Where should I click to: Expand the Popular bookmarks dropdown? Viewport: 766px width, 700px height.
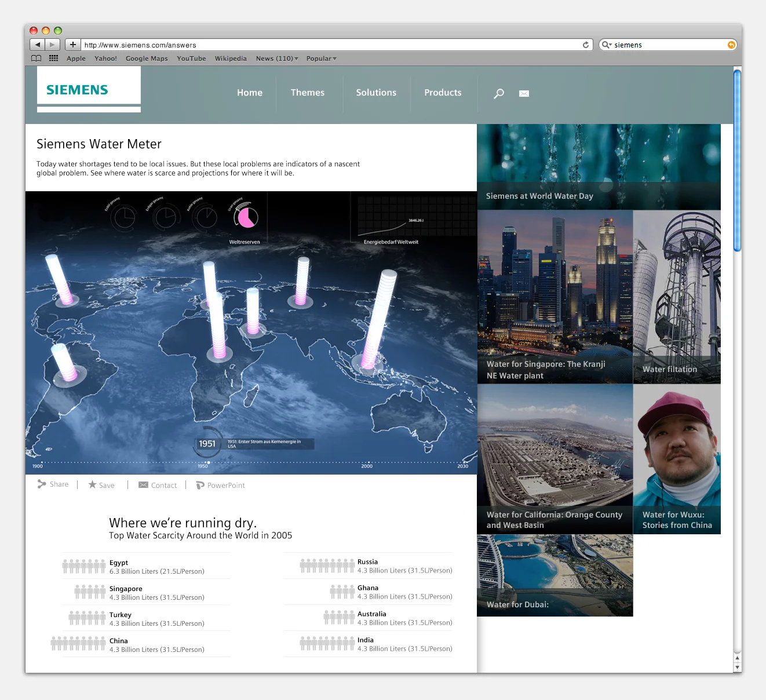pyautogui.click(x=321, y=59)
